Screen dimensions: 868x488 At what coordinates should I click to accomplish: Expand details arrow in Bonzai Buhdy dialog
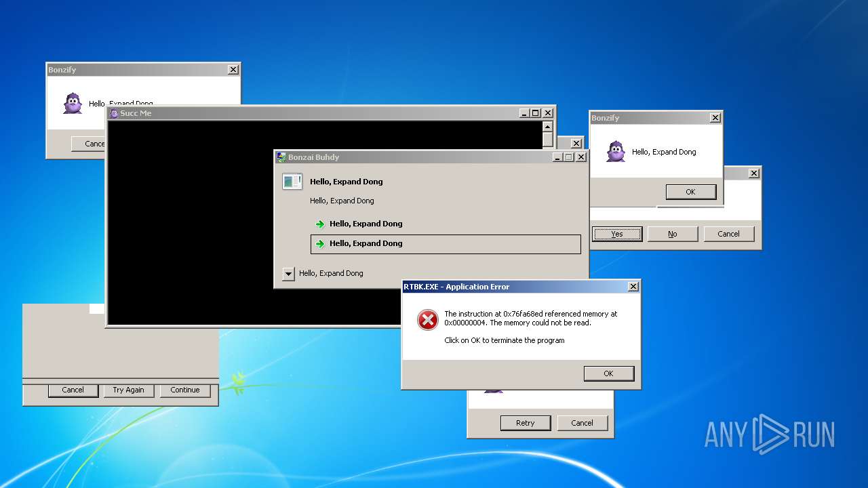[x=288, y=274]
